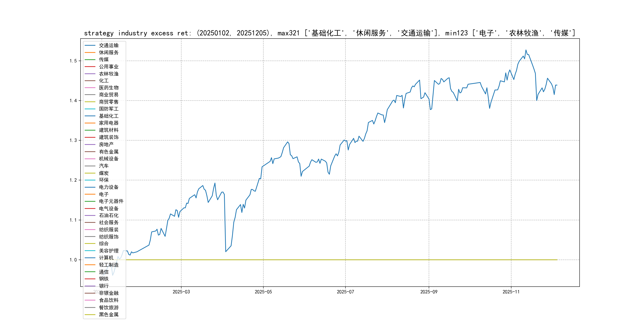Select the 国防军工 cyan legend swatch

pos(90,109)
